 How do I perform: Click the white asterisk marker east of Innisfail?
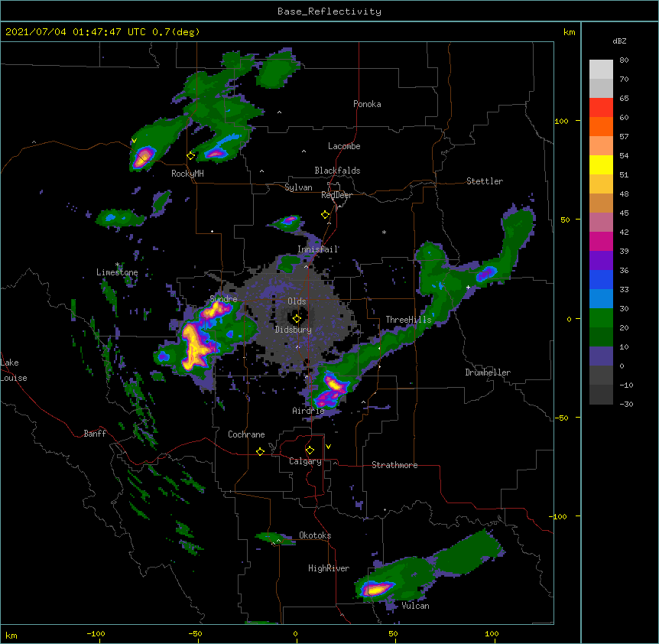384,232
